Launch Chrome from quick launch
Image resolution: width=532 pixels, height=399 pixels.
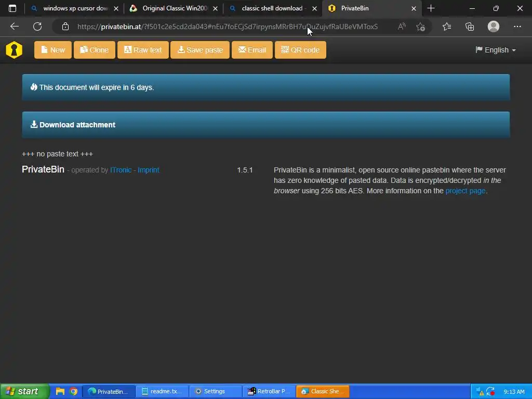point(73,391)
